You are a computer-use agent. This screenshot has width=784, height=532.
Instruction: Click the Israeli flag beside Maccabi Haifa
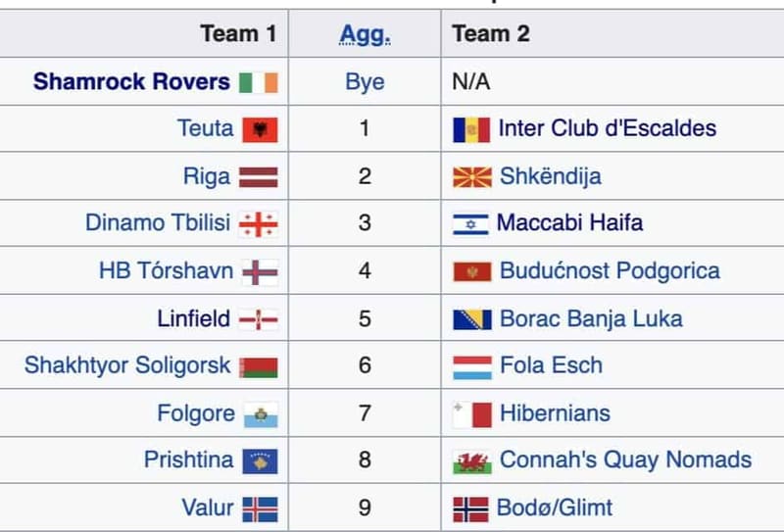tap(470, 224)
